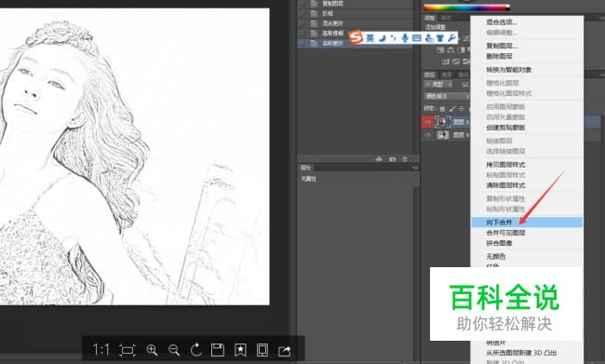Open the soft keyboard icon in IME bar
The width and height of the screenshot is (605, 364).
tap(416, 38)
